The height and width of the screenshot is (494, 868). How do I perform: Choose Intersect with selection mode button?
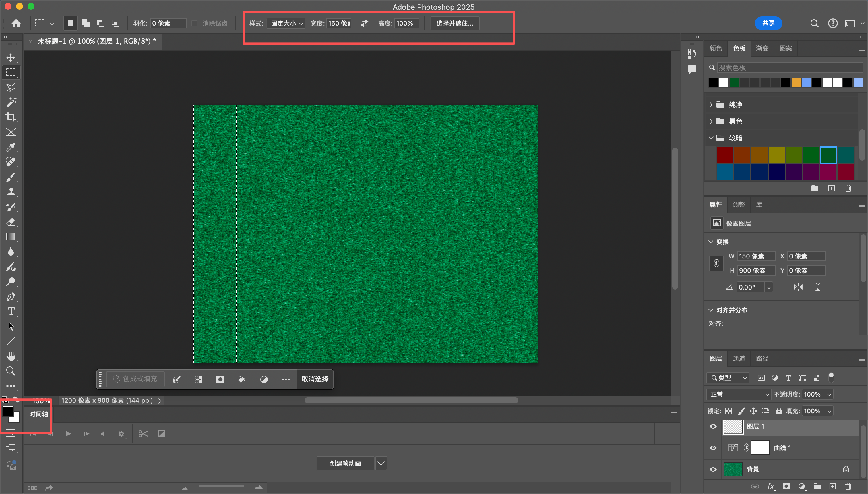(x=115, y=23)
